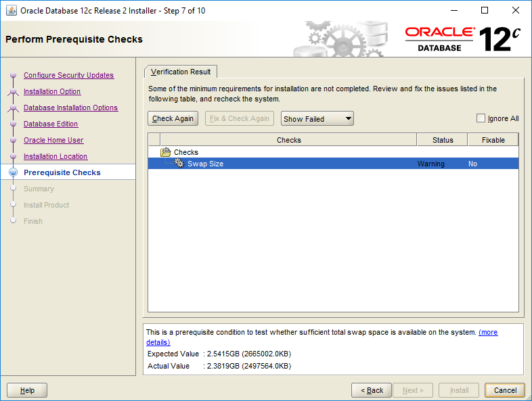The width and height of the screenshot is (532, 401).
Task: Go to Database Edition step
Action: pos(51,124)
